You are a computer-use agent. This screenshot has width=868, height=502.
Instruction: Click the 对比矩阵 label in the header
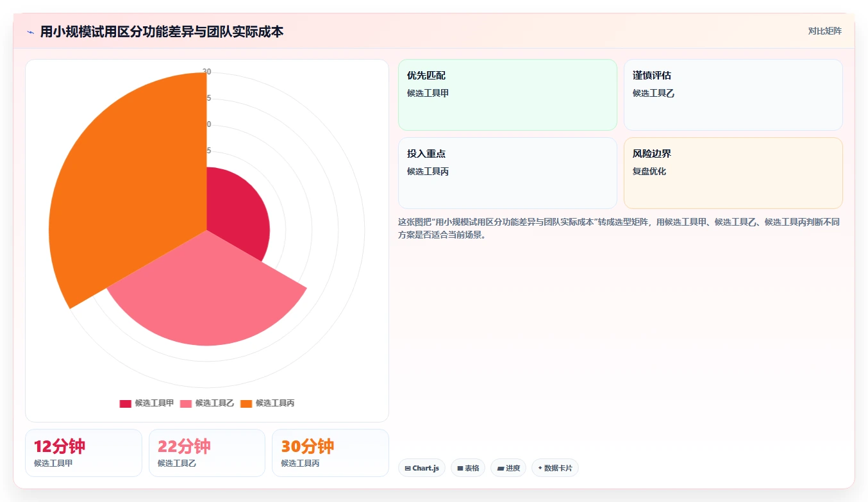click(x=824, y=31)
